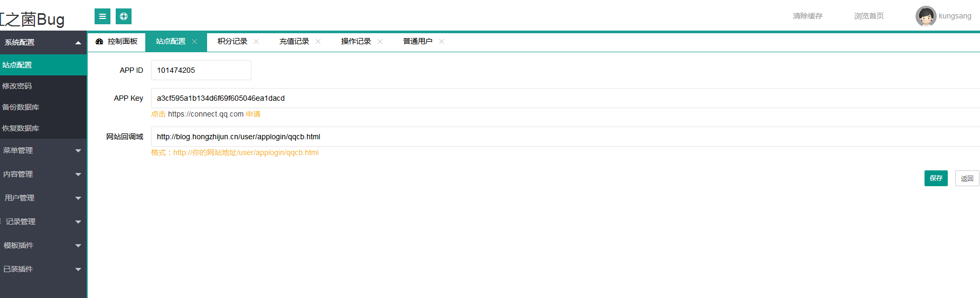Click into the APP Key input field
980x298 pixels.
click(x=528, y=98)
